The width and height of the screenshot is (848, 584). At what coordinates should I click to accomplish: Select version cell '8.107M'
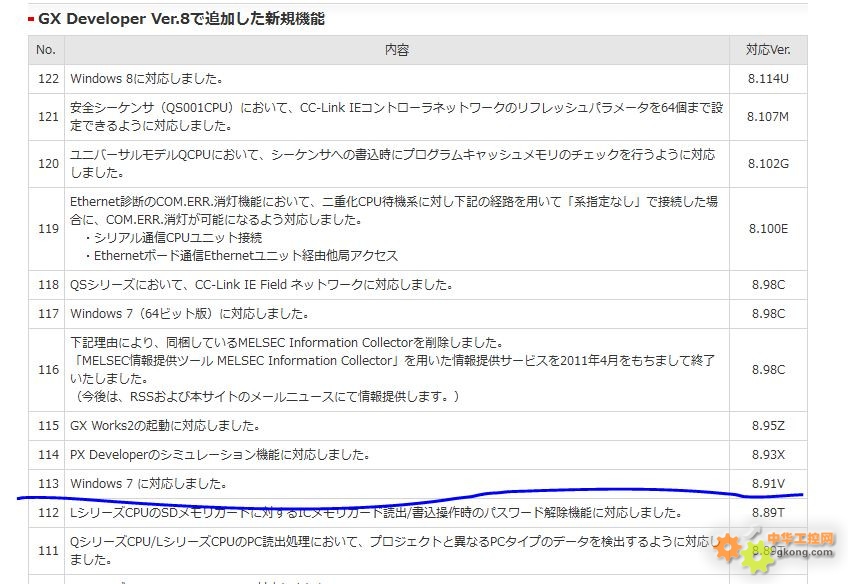768,117
